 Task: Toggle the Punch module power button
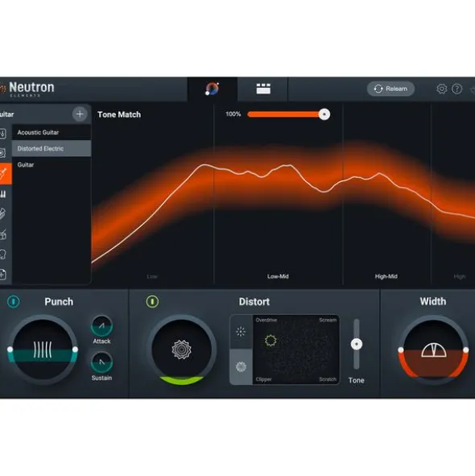(x=14, y=301)
